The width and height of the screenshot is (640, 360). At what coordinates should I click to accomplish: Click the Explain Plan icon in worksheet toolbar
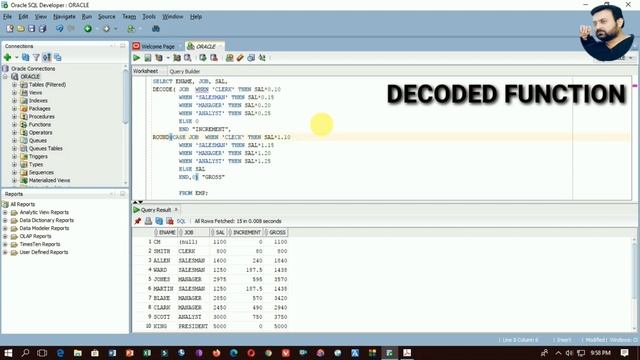[x=159, y=58]
